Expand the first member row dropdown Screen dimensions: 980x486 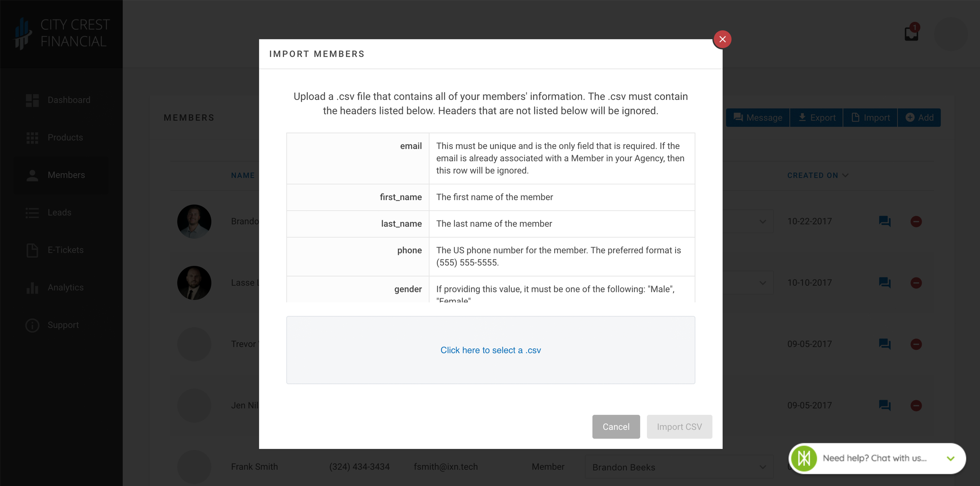click(763, 221)
